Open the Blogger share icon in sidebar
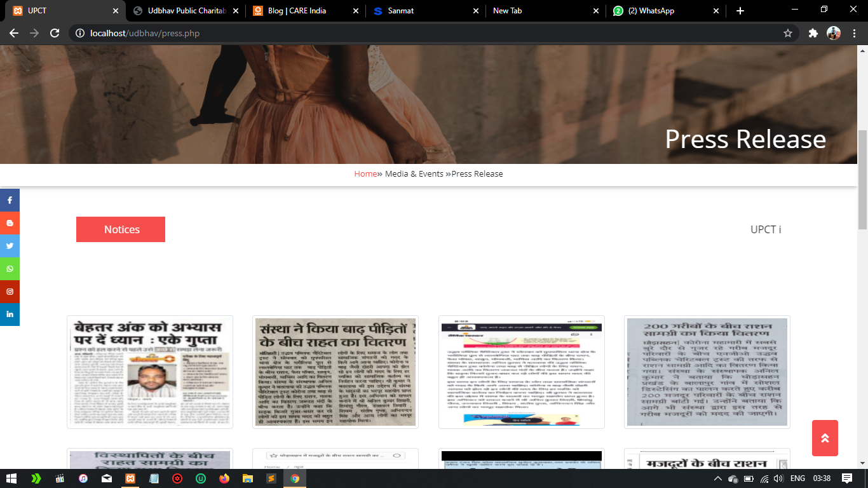This screenshot has width=868, height=488. pos(10,223)
